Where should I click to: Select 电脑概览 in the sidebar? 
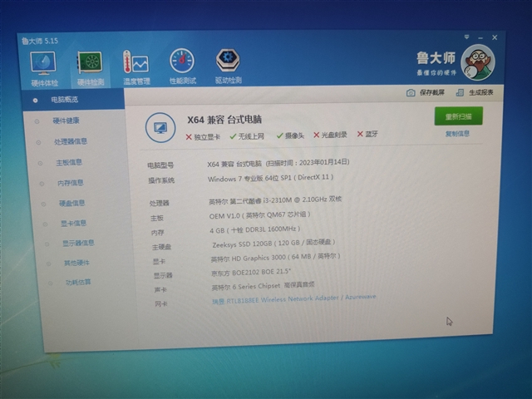(x=73, y=100)
